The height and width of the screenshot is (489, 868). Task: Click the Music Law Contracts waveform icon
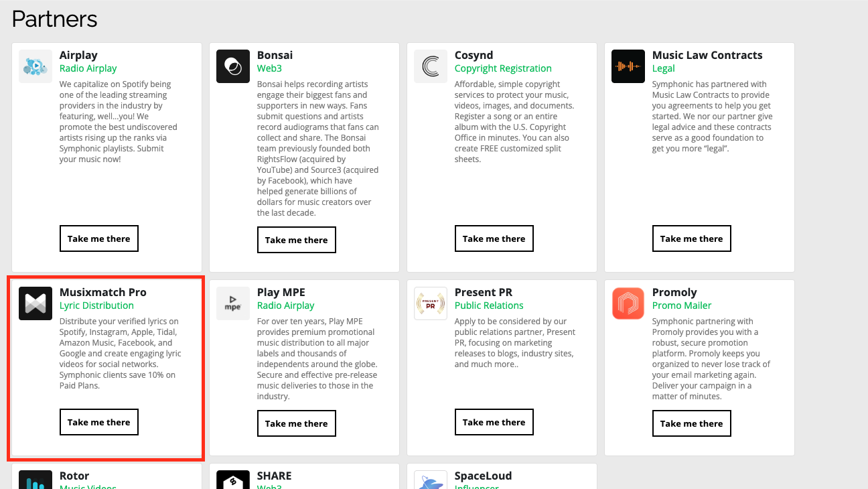[628, 66]
